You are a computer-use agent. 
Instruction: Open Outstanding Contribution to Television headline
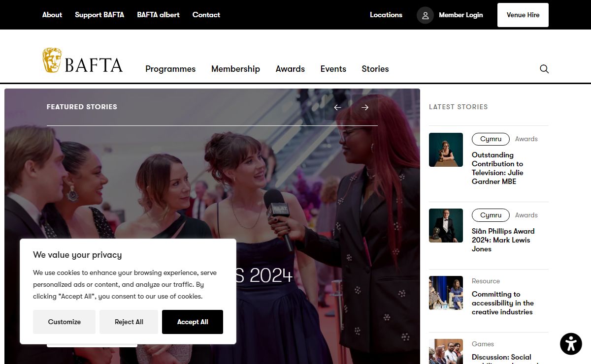click(x=497, y=168)
